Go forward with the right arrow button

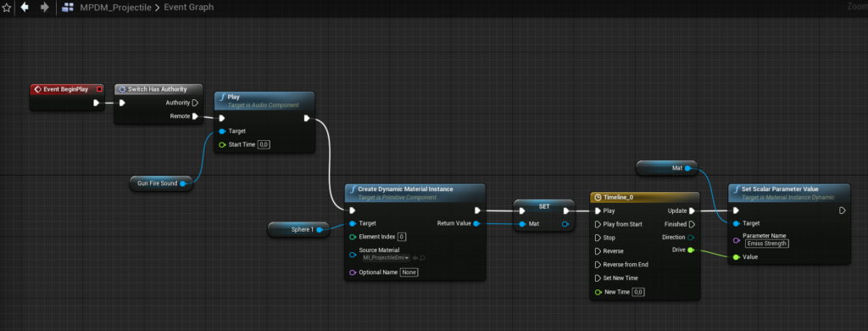(x=45, y=7)
